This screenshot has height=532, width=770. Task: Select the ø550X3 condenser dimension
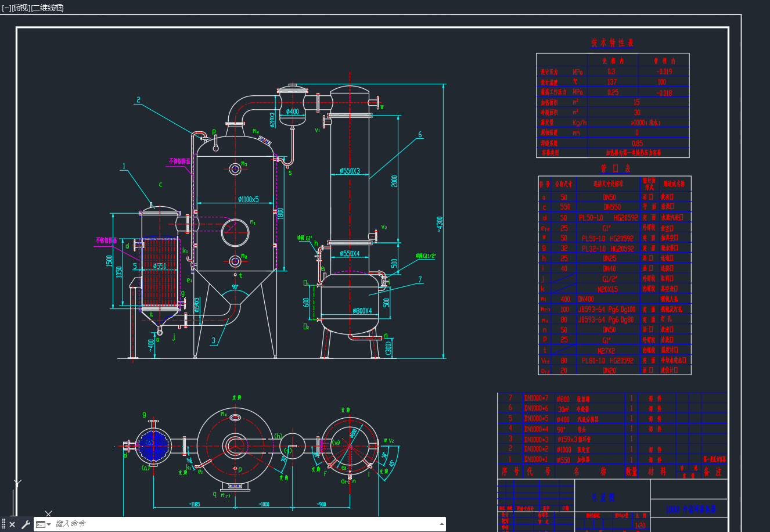(x=350, y=171)
